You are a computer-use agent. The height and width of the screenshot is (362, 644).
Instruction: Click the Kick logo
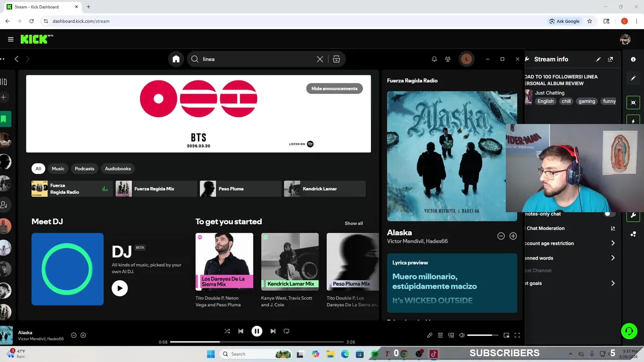36,39
